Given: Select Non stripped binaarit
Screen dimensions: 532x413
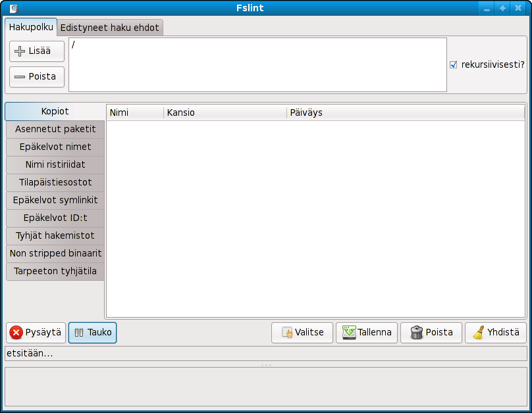Looking at the screenshot, I should 55,253.
